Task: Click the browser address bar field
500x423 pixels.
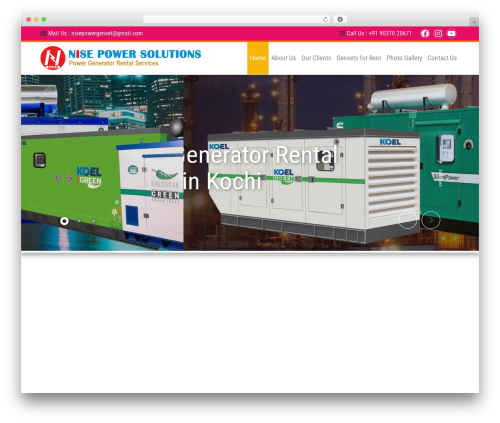Action: [x=236, y=19]
